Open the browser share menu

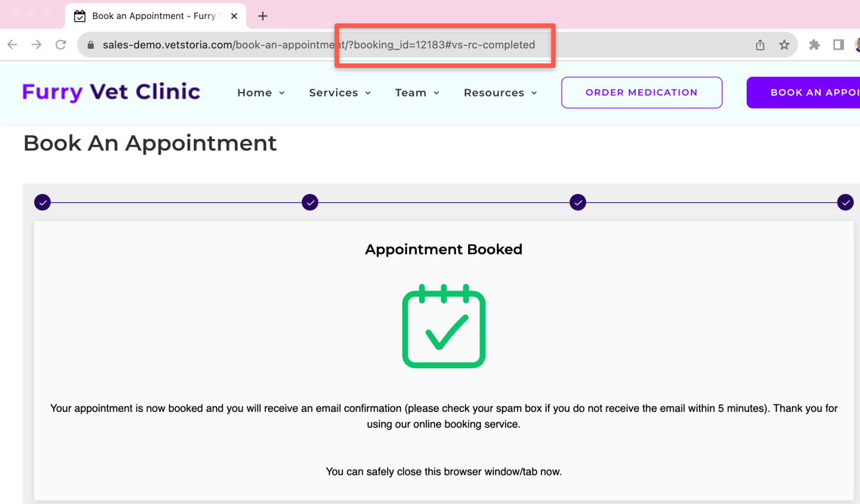[x=760, y=45]
